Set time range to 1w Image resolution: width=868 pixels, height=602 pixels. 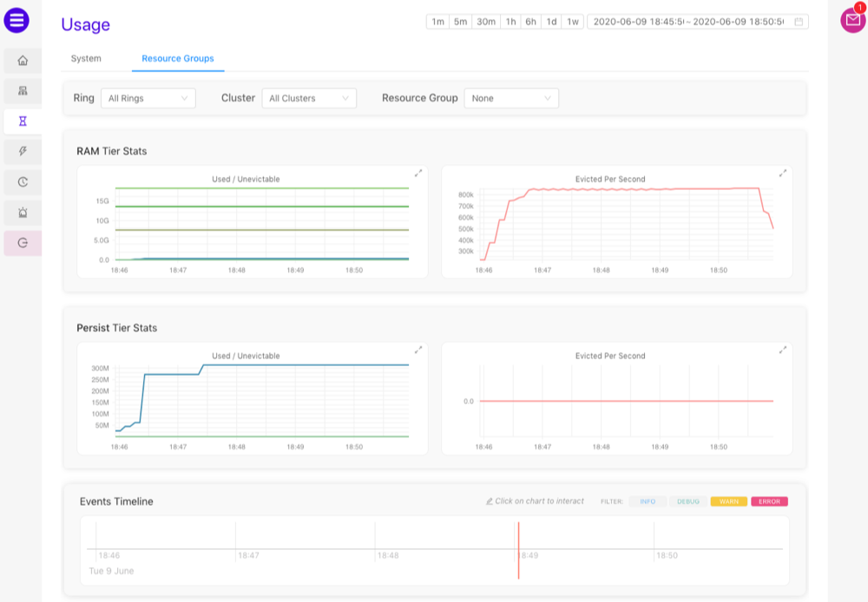pos(573,22)
